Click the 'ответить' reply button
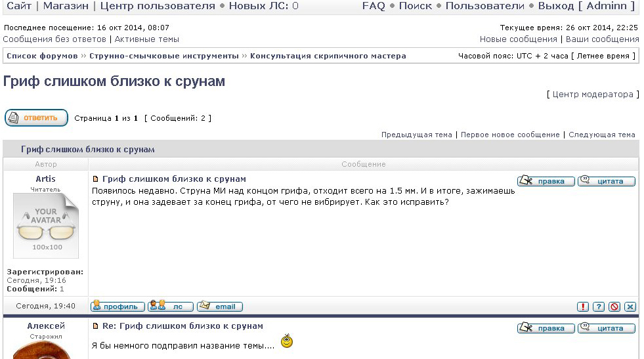 pos(37,118)
